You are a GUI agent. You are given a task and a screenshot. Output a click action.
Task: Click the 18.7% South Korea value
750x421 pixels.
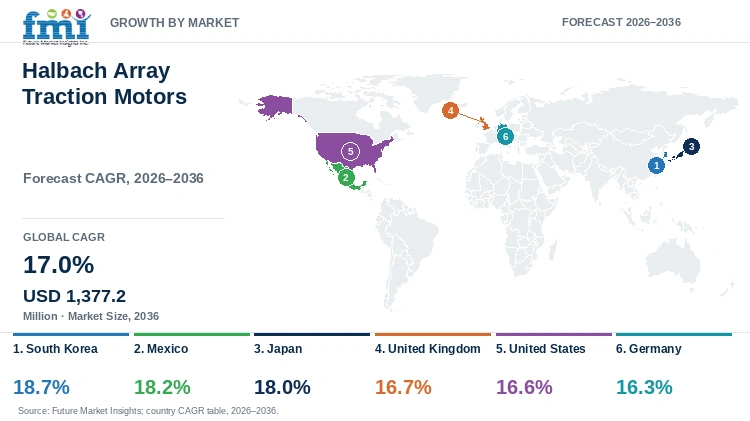pos(41,387)
